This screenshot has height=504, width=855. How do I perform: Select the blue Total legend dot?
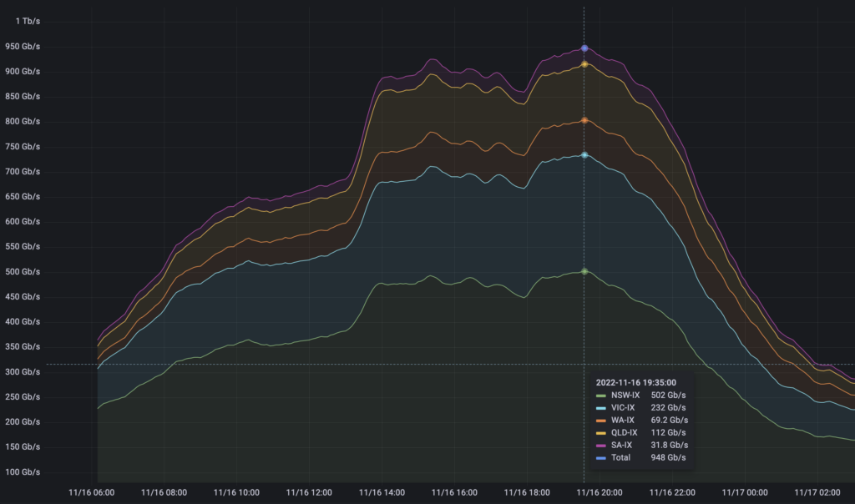[x=600, y=457]
